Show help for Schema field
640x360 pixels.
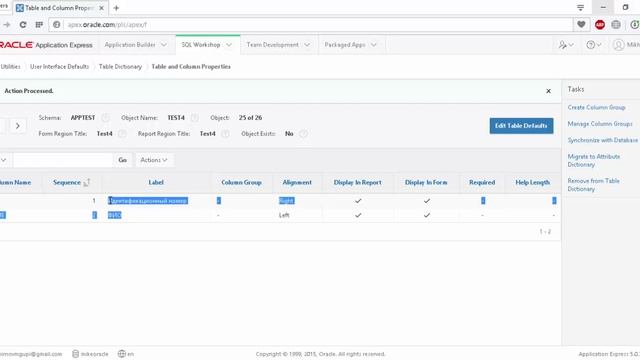[x=105, y=118]
